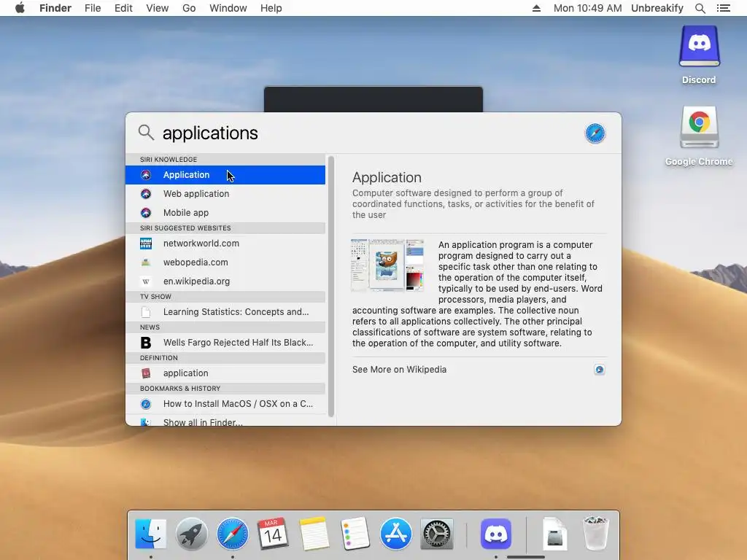Click the Siri icon next to Mobile app
This screenshot has width=747, height=560.
pyautogui.click(x=146, y=213)
